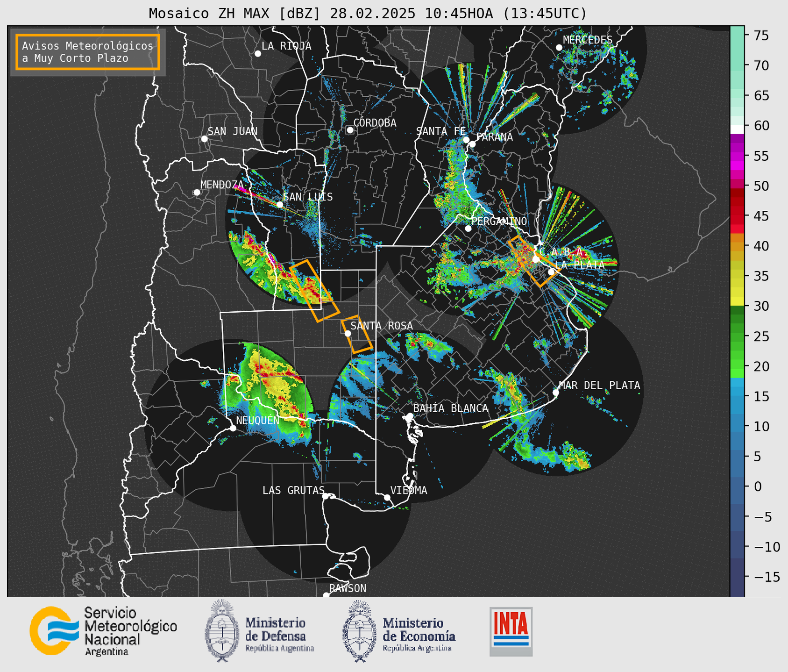Select the MENDOZA city marker
This screenshot has height=672, width=788.
click(x=197, y=193)
